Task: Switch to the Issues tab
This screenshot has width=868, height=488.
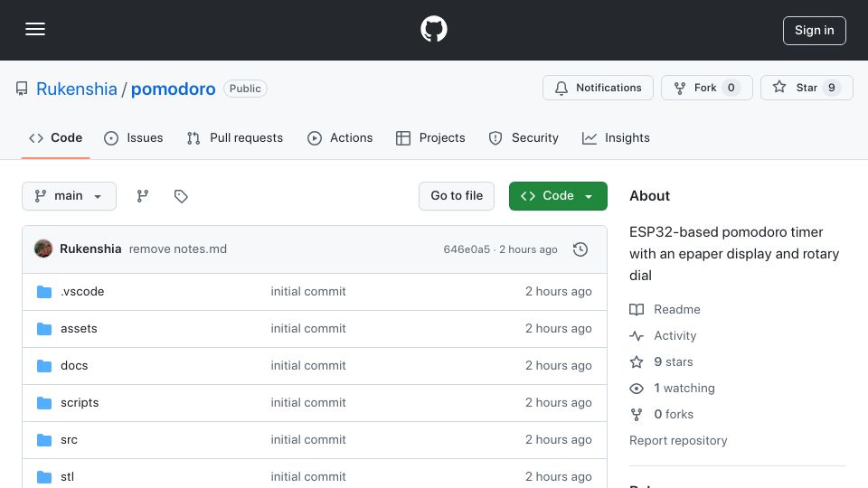Action: point(134,137)
